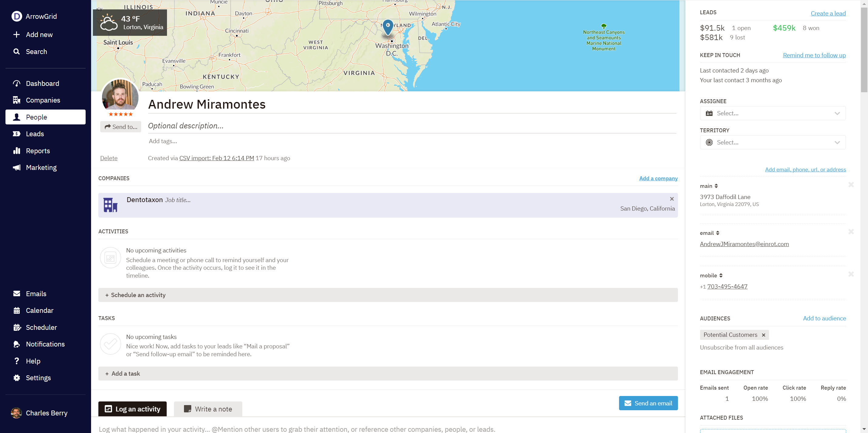The width and height of the screenshot is (868, 433).
Task: Open the Territory select dropdown
Action: click(x=772, y=142)
